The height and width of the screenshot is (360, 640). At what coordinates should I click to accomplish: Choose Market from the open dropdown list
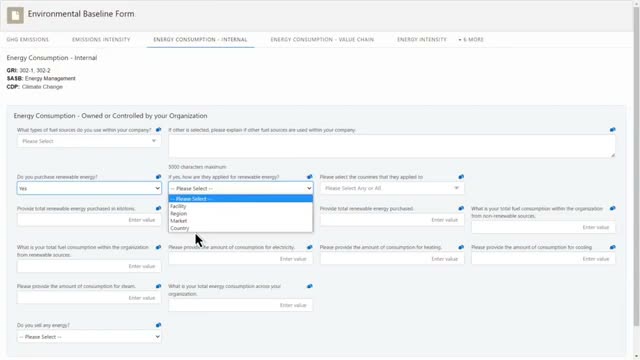coord(240,221)
